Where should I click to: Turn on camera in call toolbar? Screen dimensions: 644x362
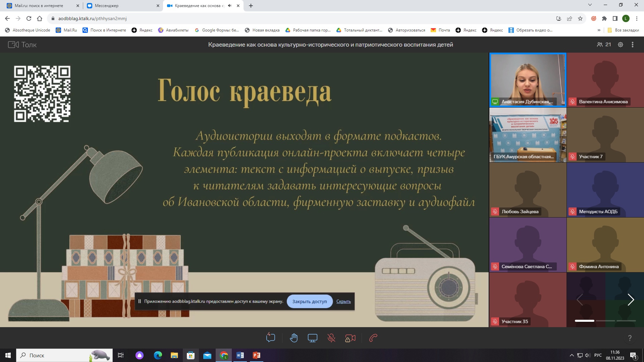coord(350,338)
